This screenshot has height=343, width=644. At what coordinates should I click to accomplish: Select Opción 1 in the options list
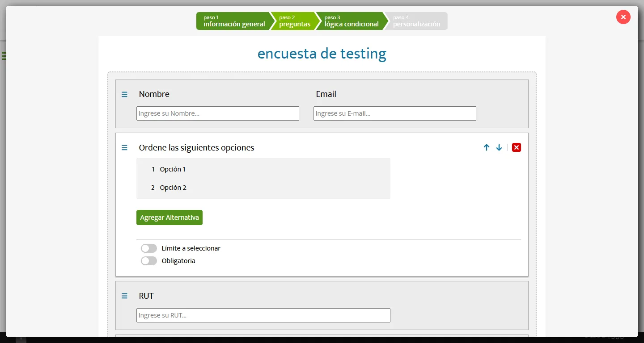pos(173,169)
